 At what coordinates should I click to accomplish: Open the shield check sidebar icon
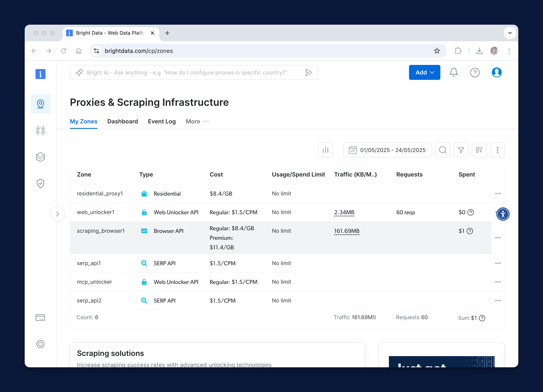click(40, 184)
